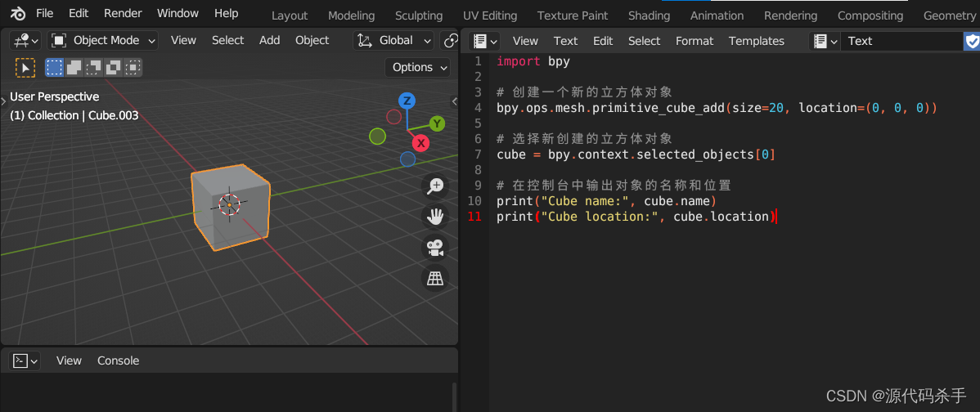This screenshot has width=980, height=412.
Task: Open the Edit menu in top bar
Action: (79, 13)
